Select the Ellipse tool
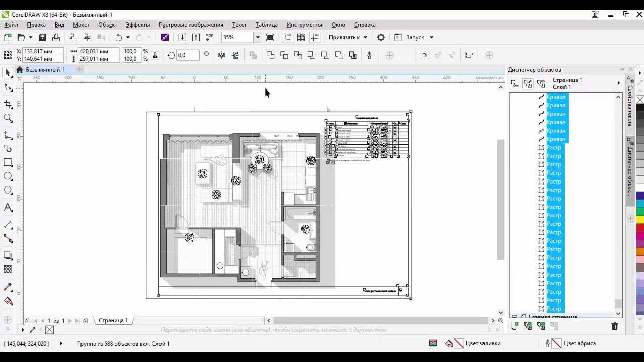This screenshot has height=362, width=644. pos(8,176)
